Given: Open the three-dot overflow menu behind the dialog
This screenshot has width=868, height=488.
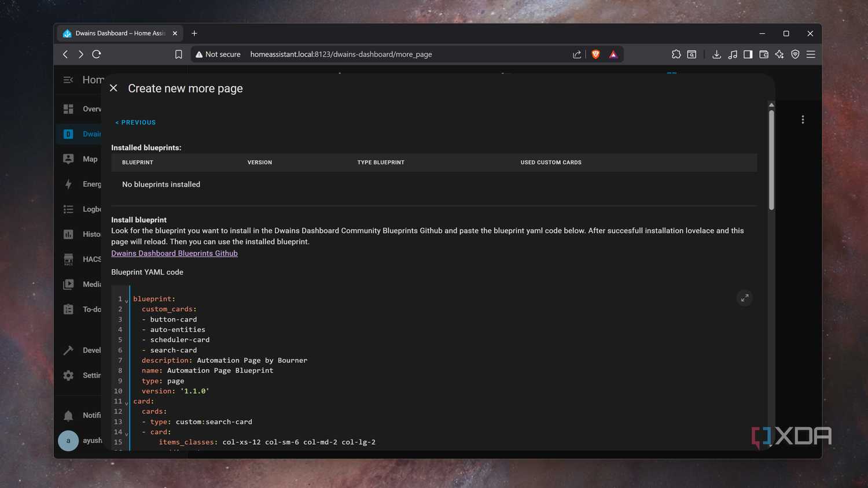Looking at the screenshot, I should [x=803, y=120].
